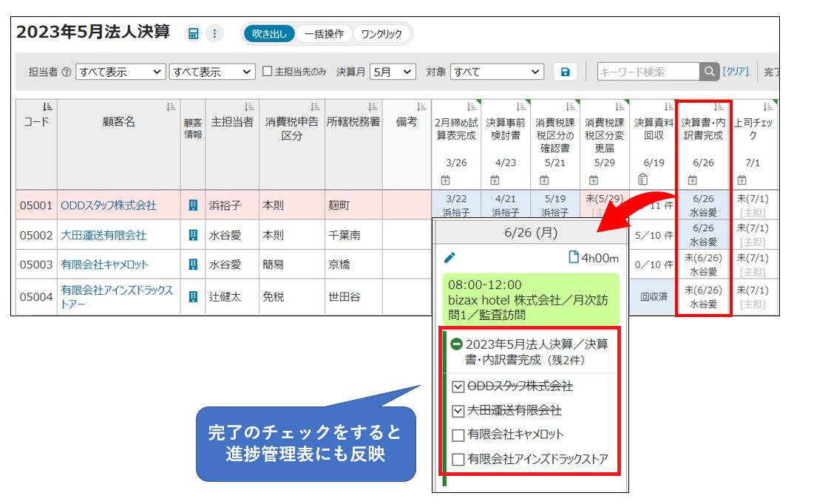Open the three-dot options menu near title
The width and height of the screenshot is (828, 504).
pyautogui.click(x=214, y=33)
